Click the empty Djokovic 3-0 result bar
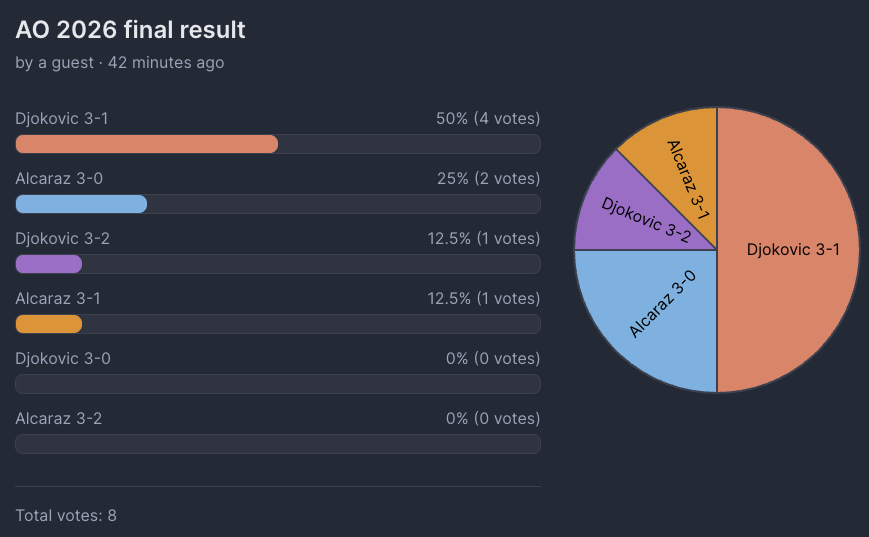The height and width of the screenshot is (537, 869). [x=278, y=384]
